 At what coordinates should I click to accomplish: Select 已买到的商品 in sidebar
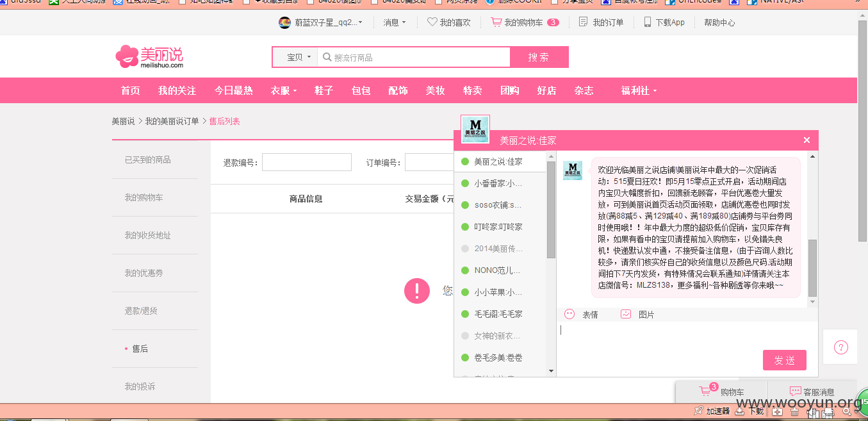(148, 160)
